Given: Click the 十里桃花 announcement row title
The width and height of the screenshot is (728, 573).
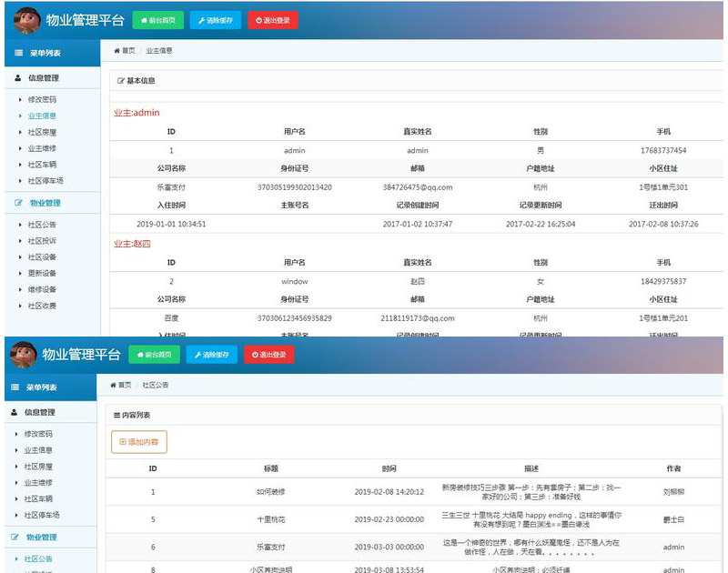Looking at the screenshot, I should coord(270,519).
